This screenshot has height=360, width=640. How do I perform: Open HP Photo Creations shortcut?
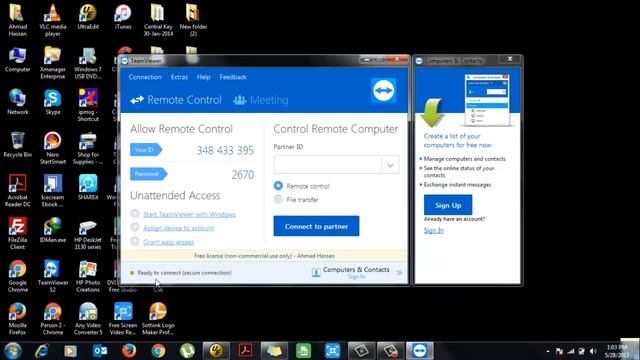pos(88,276)
